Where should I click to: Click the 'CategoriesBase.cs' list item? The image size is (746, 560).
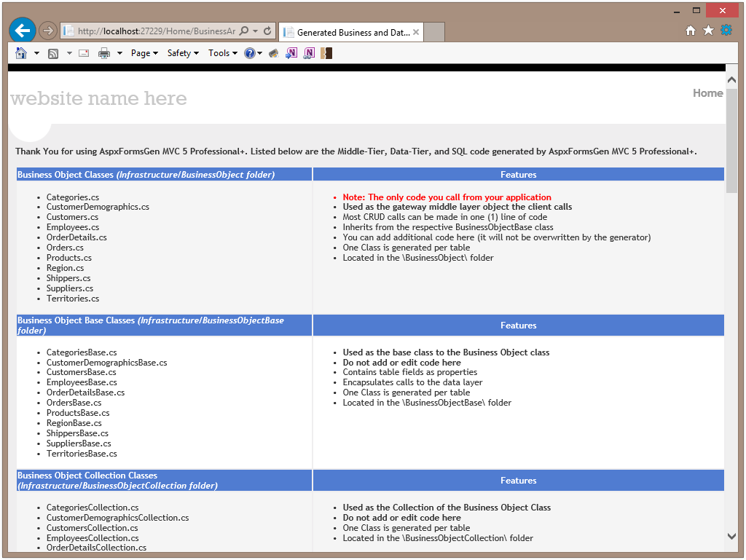coord(82,352)
